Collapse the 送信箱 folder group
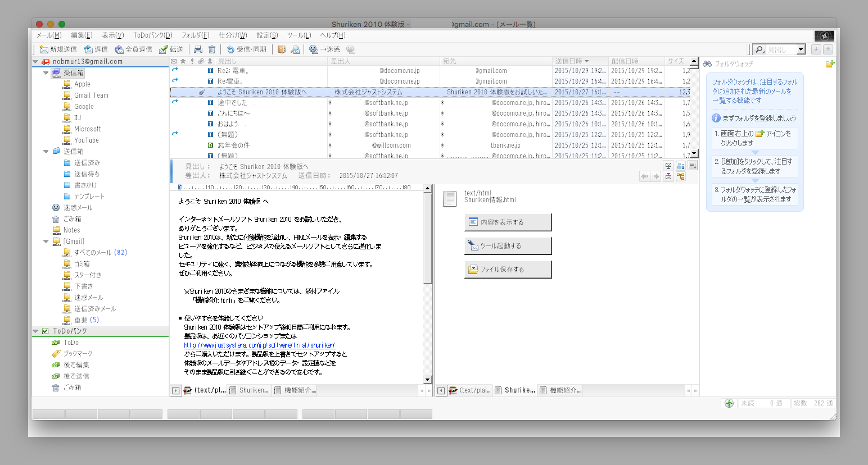868x465 pixels. [x=45, y=151]
